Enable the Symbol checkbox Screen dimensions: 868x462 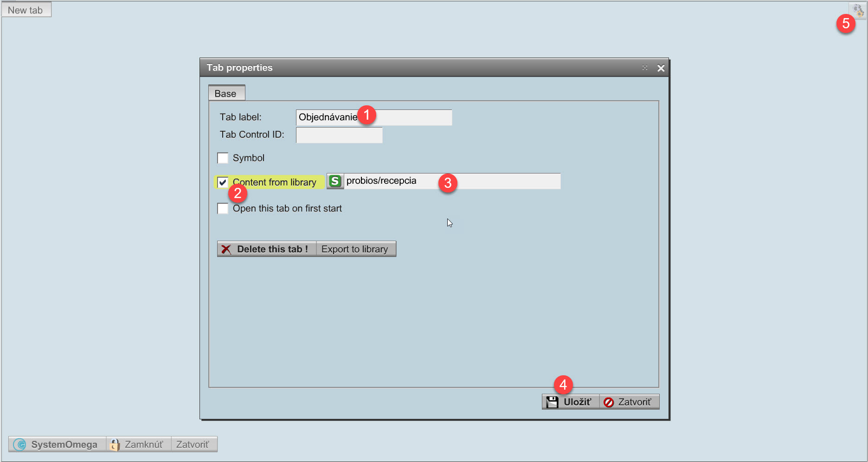tap(223, 158)
